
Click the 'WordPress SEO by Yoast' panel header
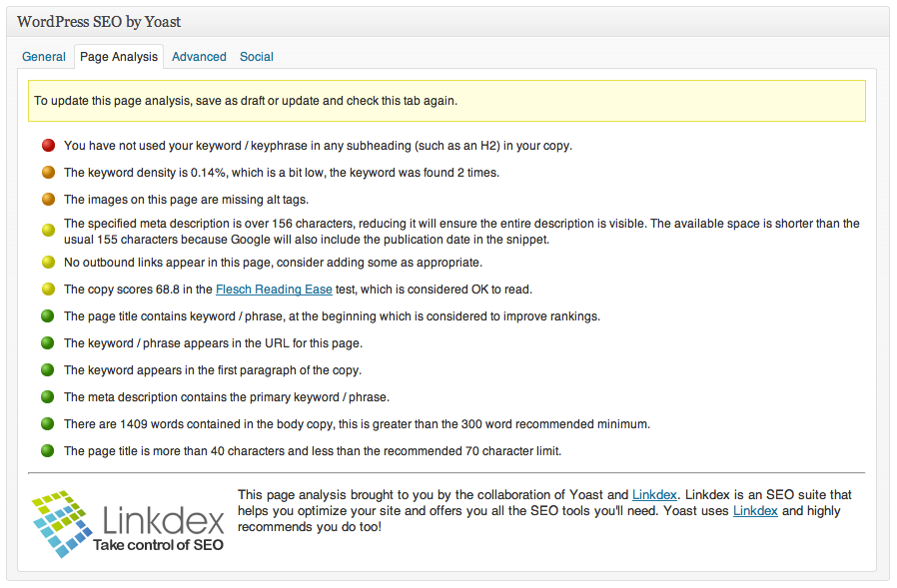point(448,22)
